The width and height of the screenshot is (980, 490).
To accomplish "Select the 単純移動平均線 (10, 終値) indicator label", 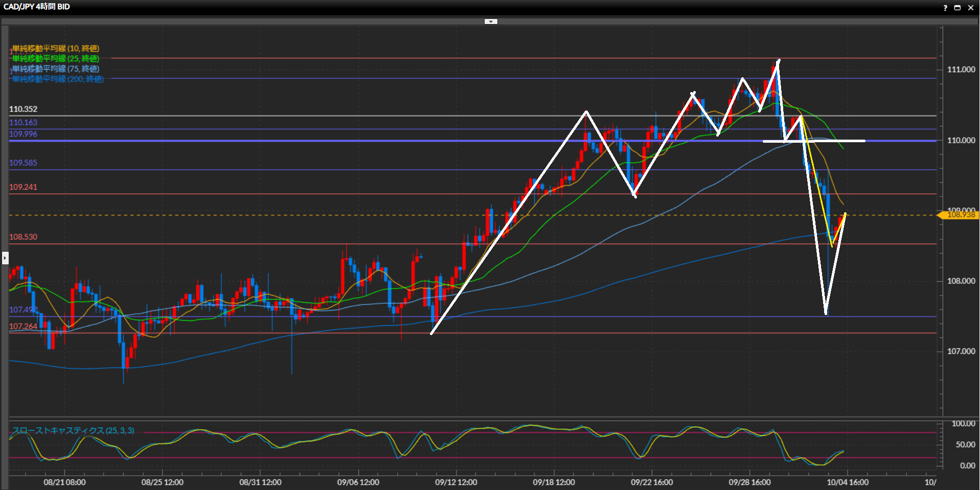I will click(x=56, y=49).
